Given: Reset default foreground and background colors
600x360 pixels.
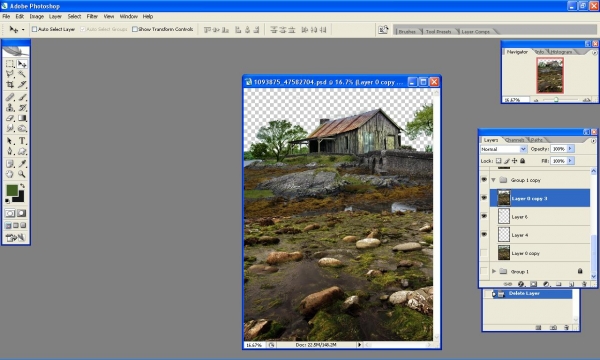Looking at the screenshot, I should point(8,201).
